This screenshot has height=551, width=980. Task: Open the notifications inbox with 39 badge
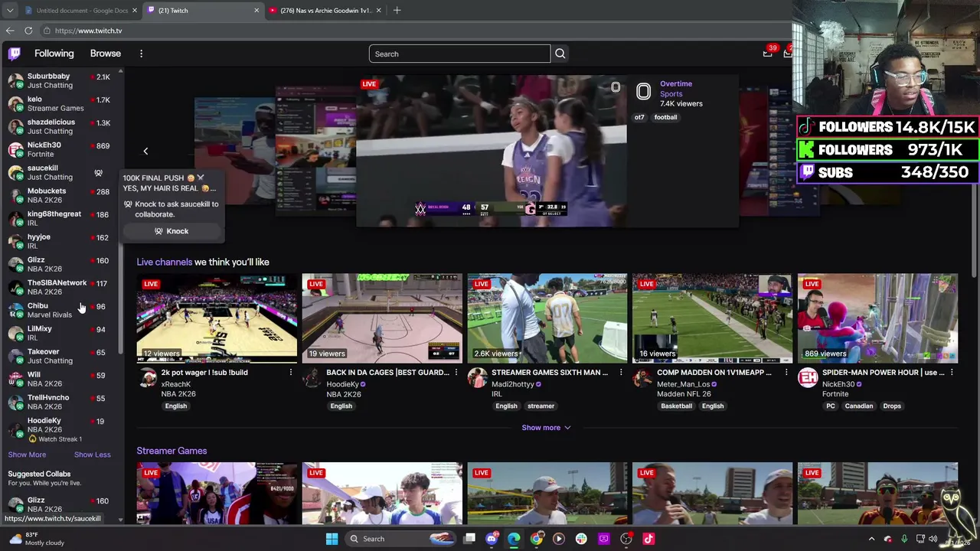[768, 53]
